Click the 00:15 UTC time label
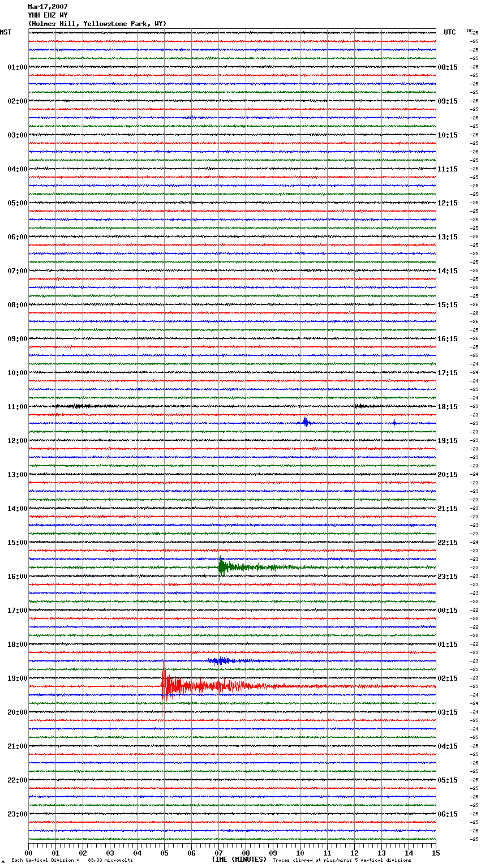This screenshot has width=481, height=868. (448, 611)
